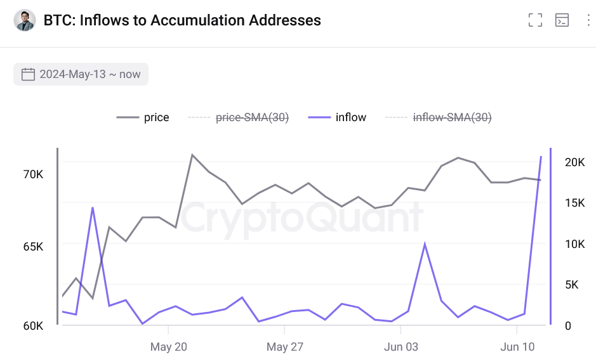Click the highest price peak after May 20
596x364 pixels.
(x=192, y=155)
